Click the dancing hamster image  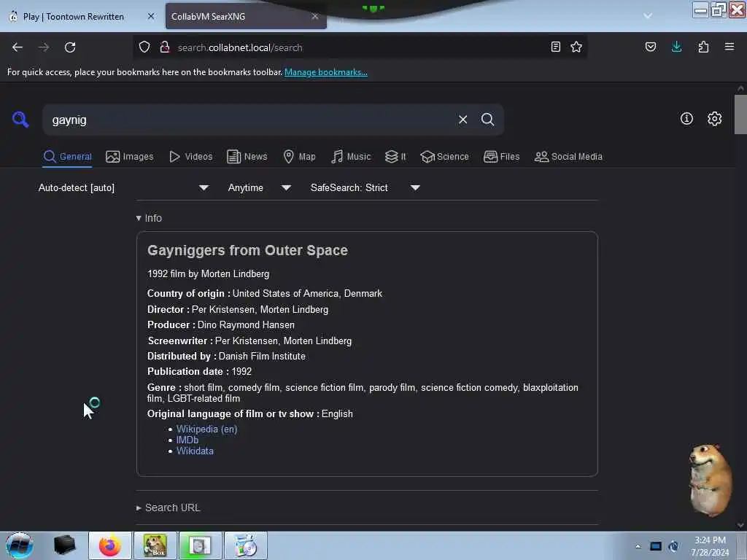709,480
